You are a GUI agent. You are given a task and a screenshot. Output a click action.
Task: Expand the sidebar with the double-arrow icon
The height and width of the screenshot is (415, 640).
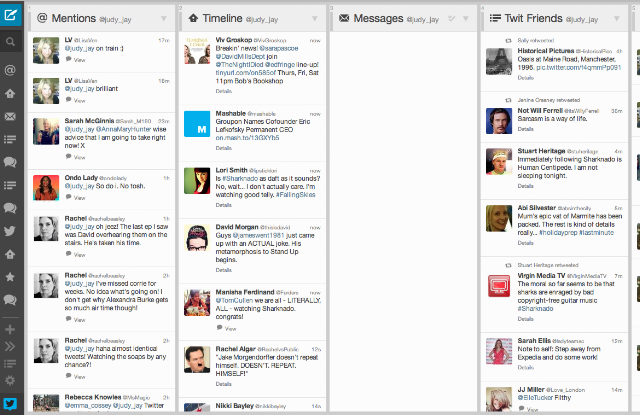click(x=10, y=346)
